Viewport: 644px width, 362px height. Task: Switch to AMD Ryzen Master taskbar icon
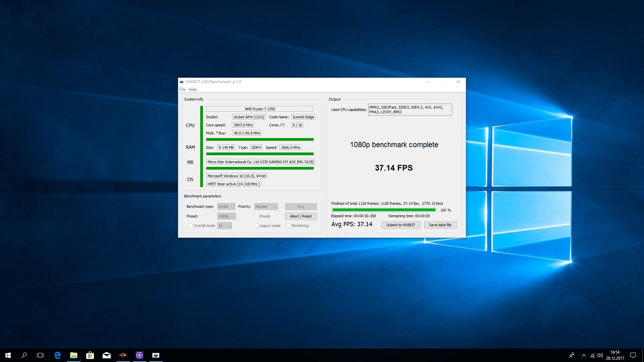pyautogui.click(x=123, y=355)
